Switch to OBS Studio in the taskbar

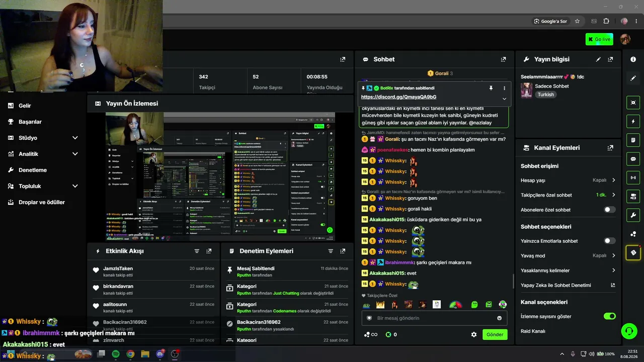pyautogui.click(x=175, y=354)
